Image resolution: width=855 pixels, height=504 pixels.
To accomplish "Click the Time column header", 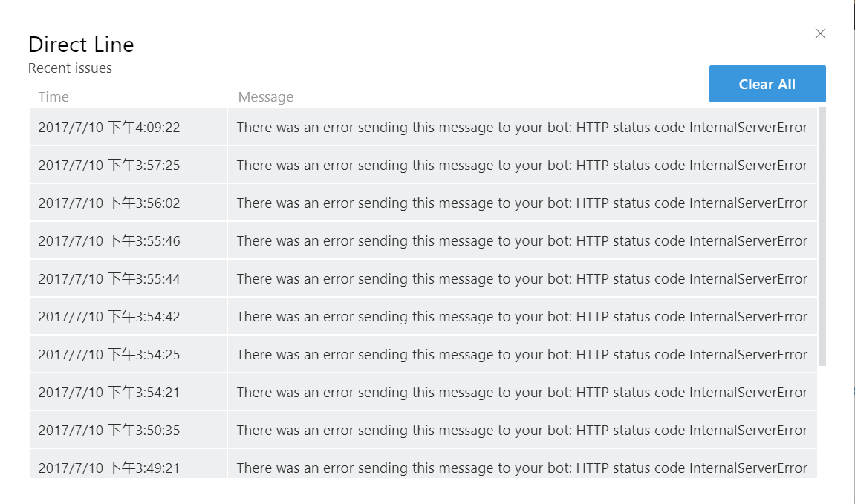I will click(x=53, y=97).
